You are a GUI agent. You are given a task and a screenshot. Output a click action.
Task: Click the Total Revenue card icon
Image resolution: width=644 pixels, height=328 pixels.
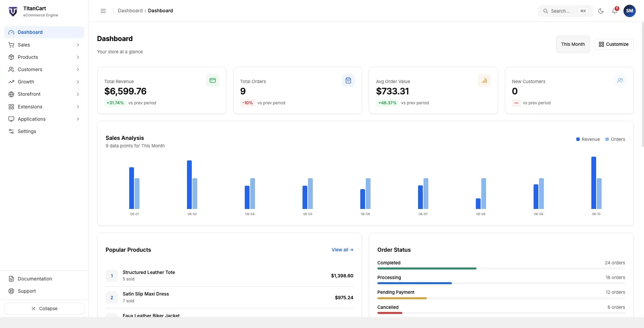pyautogui.click(x=213, y=80)
